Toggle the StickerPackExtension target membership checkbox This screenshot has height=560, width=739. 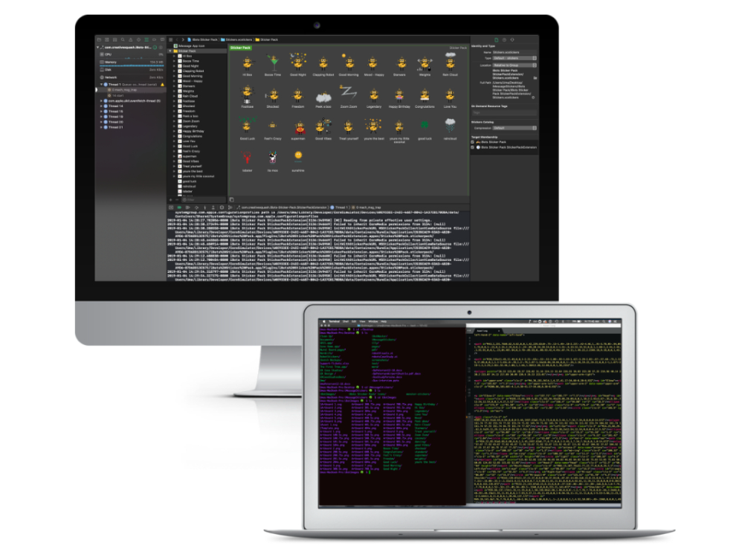click(472, 147)
